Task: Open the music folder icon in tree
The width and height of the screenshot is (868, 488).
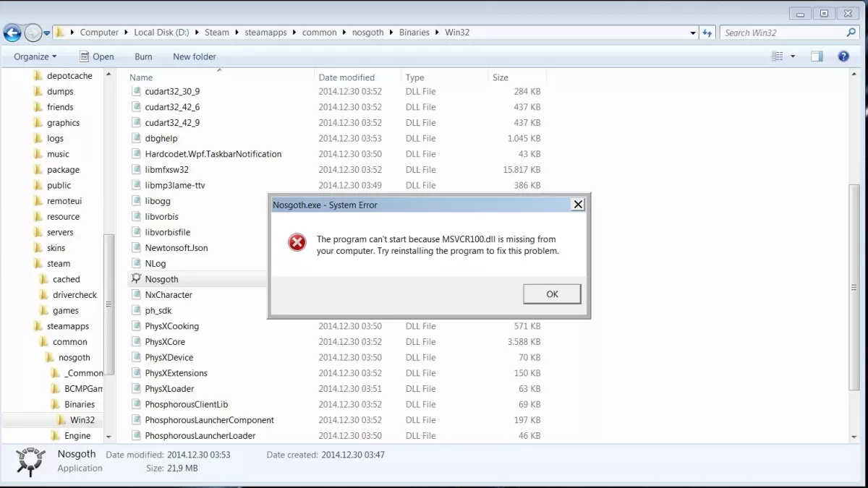Action: 38,154
